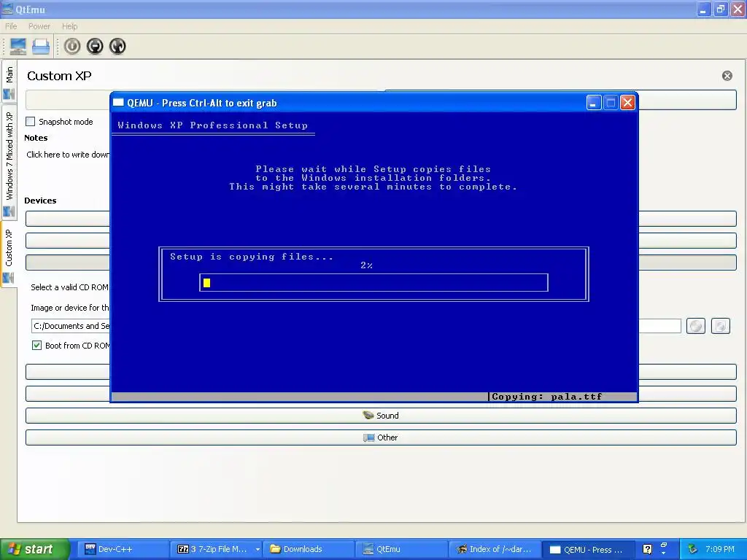Click the new virtual machine computer icon
Screen dimensions: 747x560
coord(18,46)
